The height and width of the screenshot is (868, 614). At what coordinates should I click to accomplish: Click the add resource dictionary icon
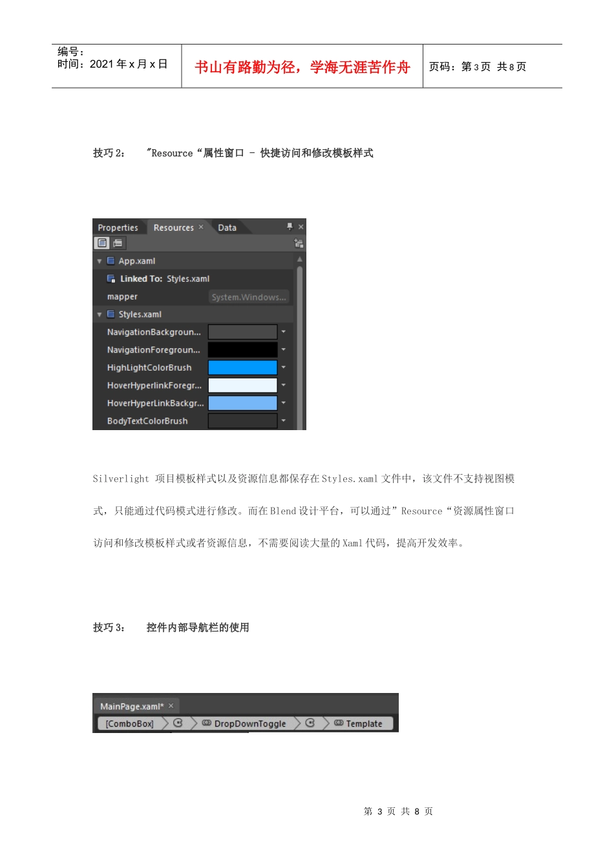click(299, 243)
